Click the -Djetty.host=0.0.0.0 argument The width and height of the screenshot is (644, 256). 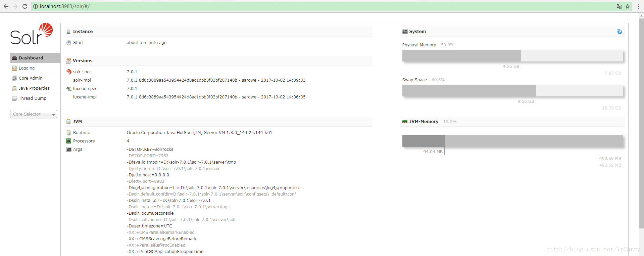click(x=148, y=175)
